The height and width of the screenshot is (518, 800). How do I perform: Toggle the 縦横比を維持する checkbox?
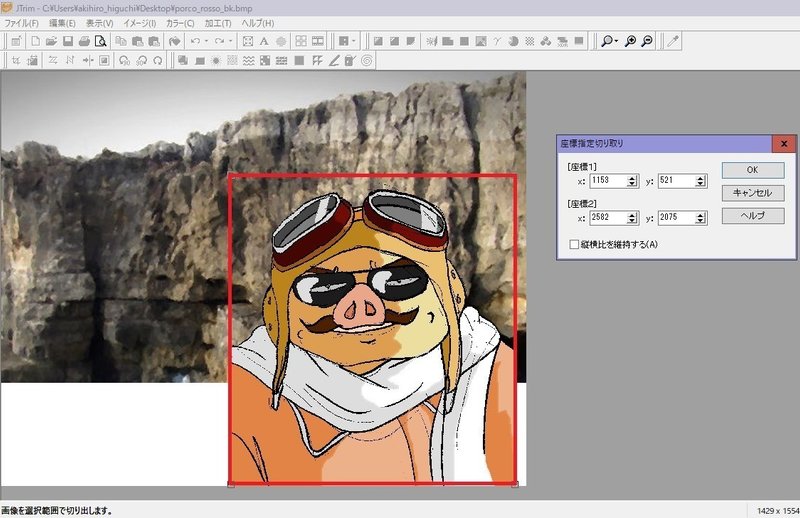[574, 244]
